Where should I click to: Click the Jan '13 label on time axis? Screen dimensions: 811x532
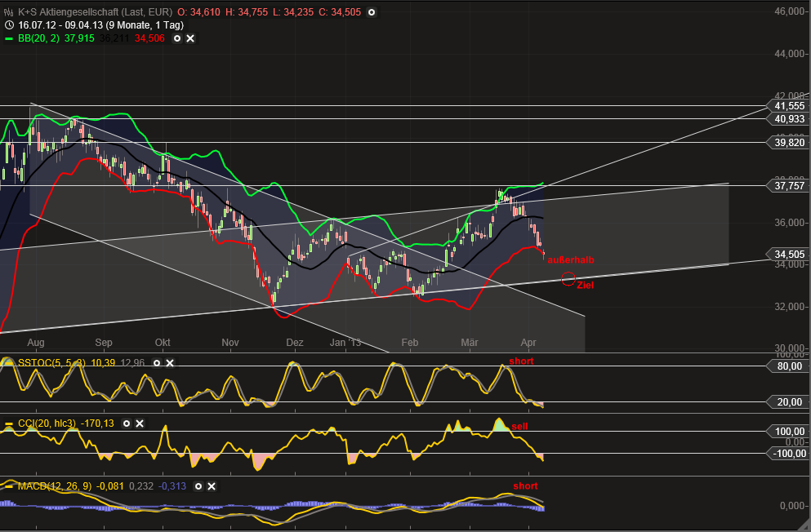click(345, 343)
